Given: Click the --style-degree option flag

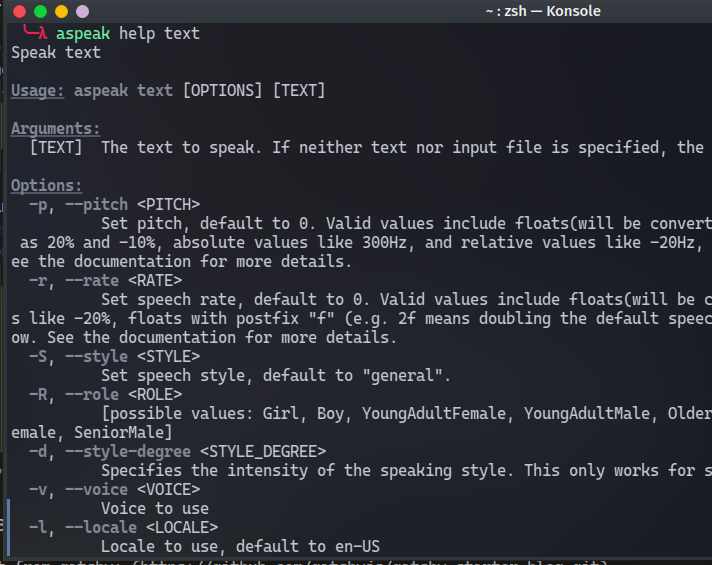Looking at the screenshot, I should click(x=128, y=451).
